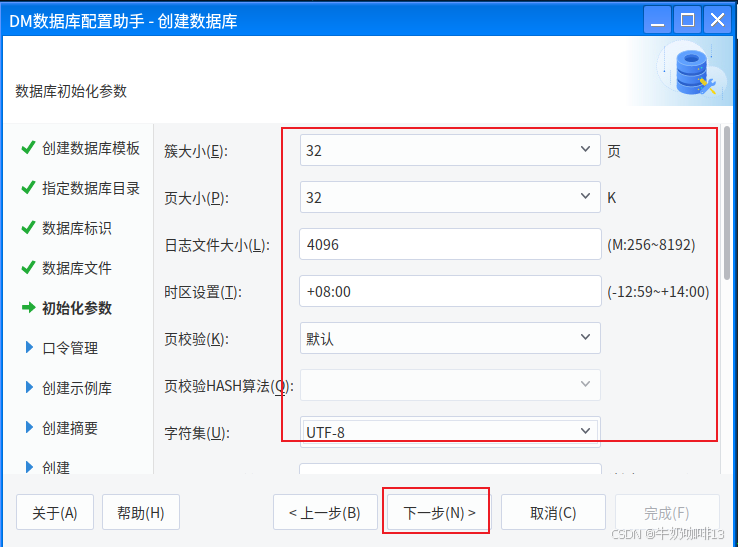Screen dimensions: 738x547
Task: Click the 日志文件大小(L) label
Action: pyautogui.click(x=217, y=245)
